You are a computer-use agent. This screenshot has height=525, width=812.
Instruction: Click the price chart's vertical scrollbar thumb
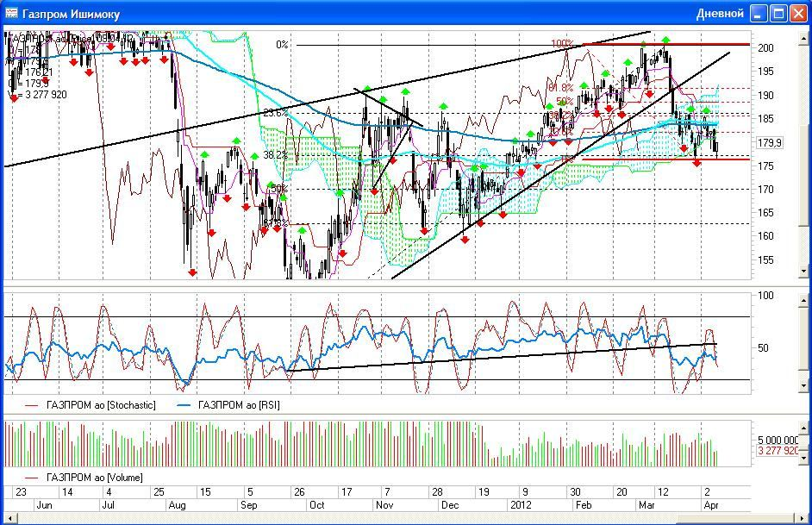click(803, 176)
